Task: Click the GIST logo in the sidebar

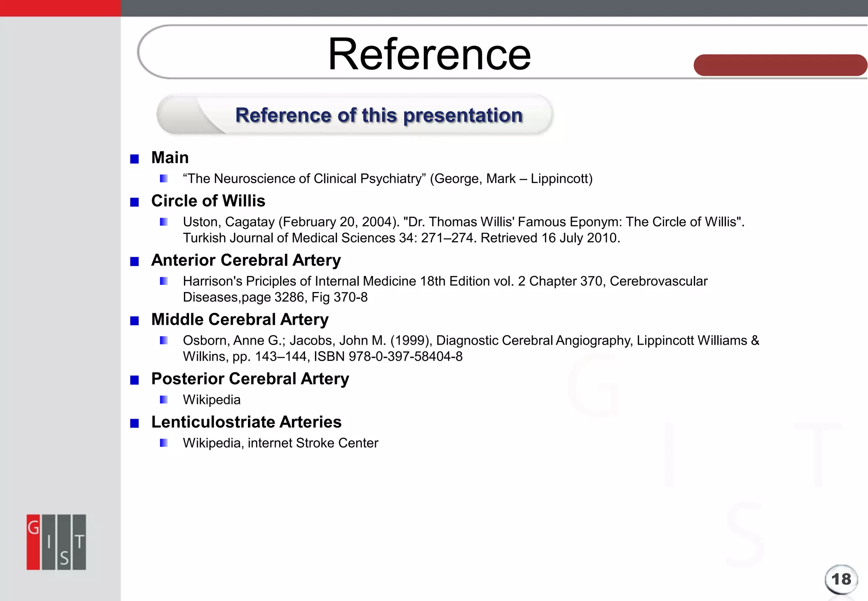Action: click(x=56, y=542)
